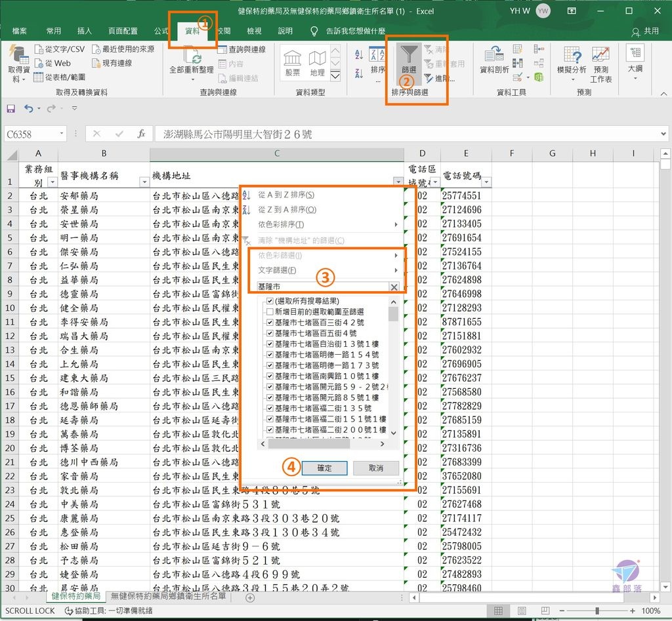Open the 取得資料 dropdown
Image resolution: width=672 pixels, height=621 pixels.
click(x=18, y=64)
